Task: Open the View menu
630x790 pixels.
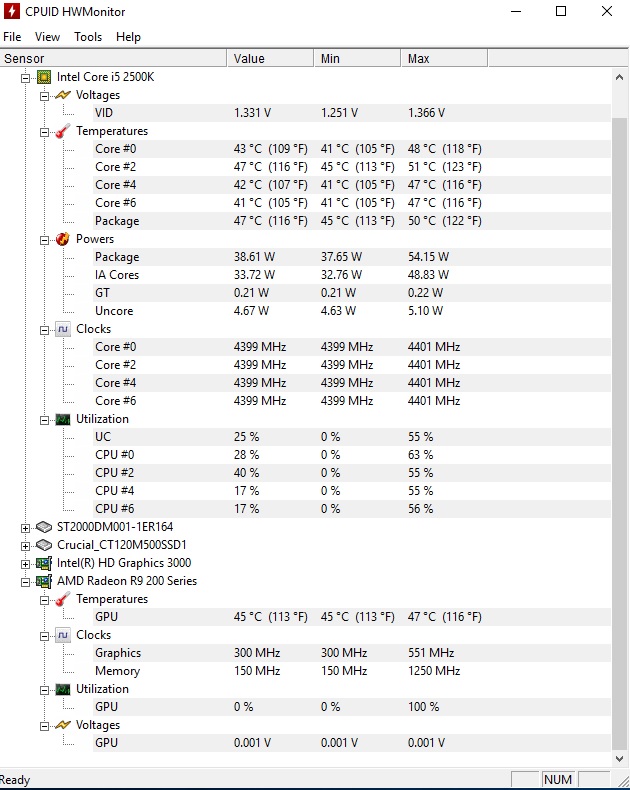Action: point(47,37)
